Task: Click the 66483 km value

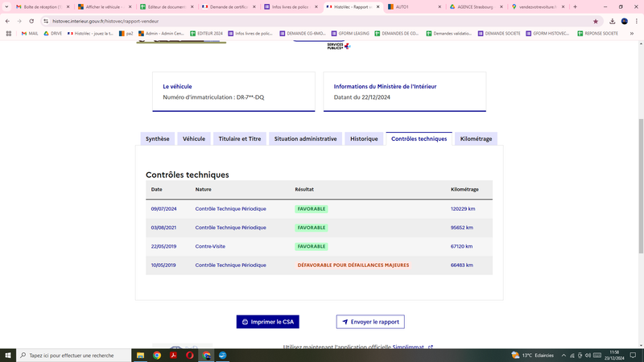Action: [461, 265]
